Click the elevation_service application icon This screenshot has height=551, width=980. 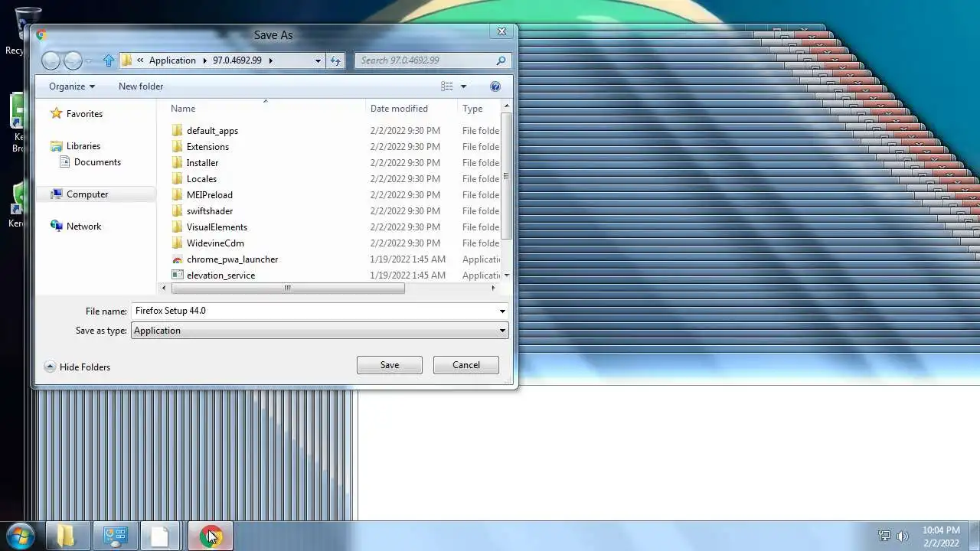point(178,275)
